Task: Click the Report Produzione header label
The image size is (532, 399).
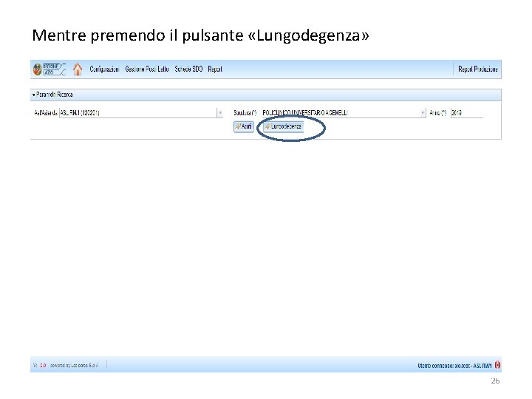Action: (478, 69)
